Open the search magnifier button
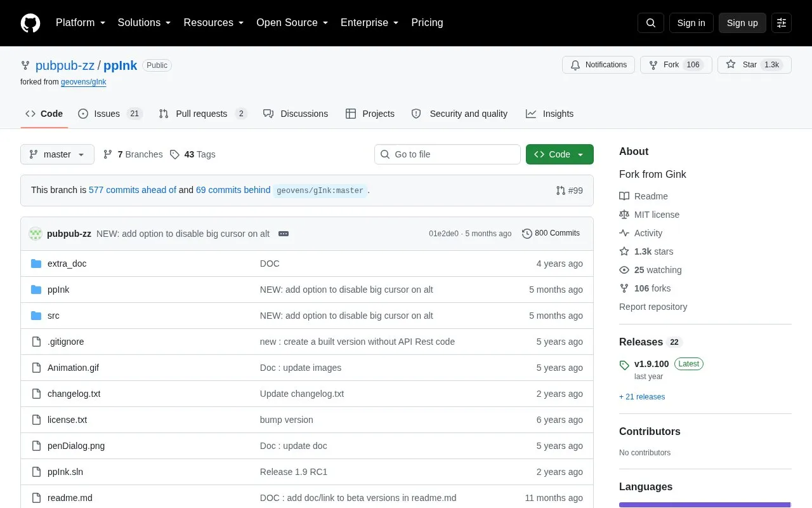Screen dimensions: 812x508 pos(651,23)
